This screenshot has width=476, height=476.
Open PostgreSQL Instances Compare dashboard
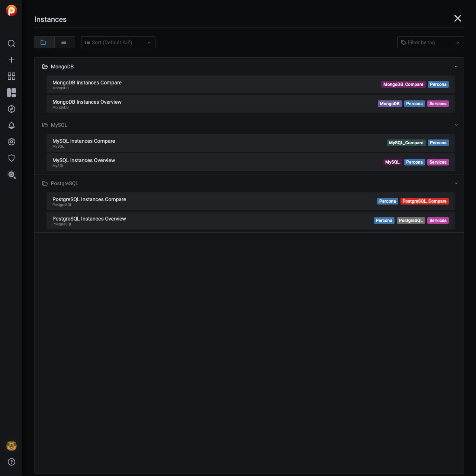[x=89, y=199]
